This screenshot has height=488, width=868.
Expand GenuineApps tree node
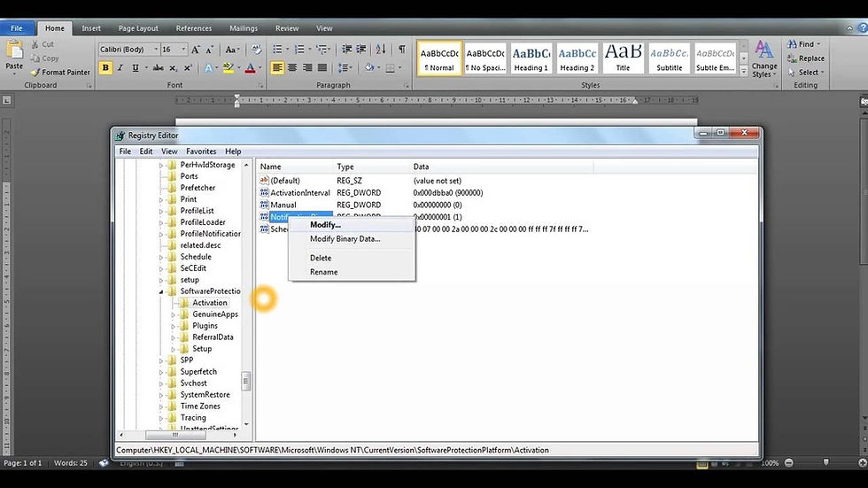pyautogui.click(x=173, y=314)
